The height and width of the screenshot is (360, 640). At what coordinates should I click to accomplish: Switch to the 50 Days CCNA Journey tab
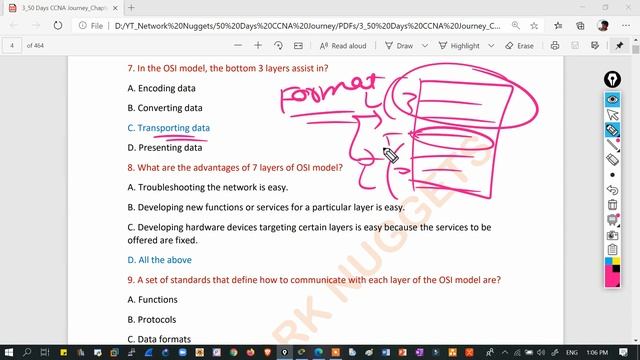(63, 8)
